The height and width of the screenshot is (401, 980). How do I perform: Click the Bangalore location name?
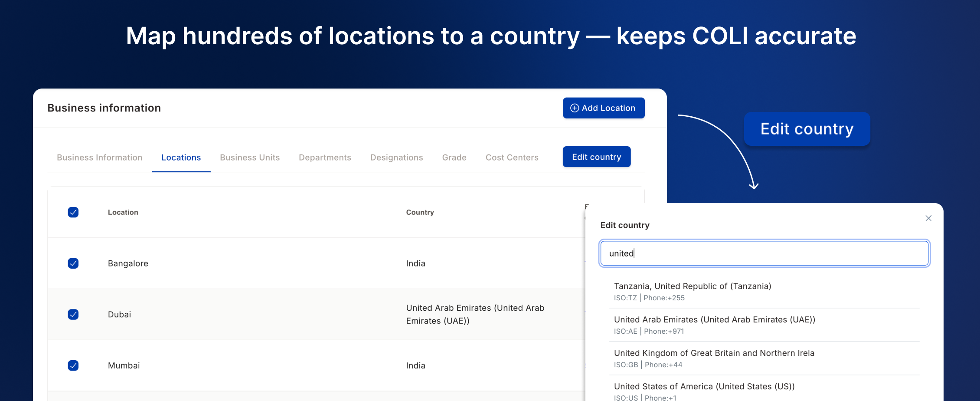click(x=128, y=263)
